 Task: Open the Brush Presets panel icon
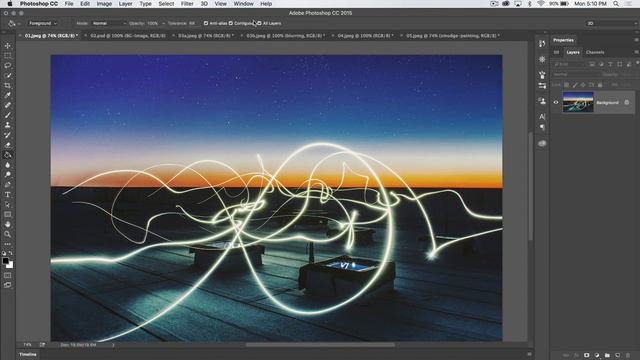pos(542,75)
